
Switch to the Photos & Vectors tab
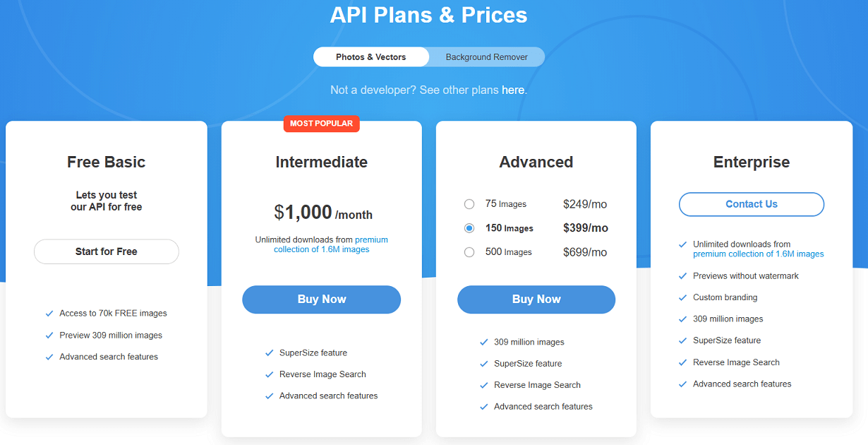point(370,57)
